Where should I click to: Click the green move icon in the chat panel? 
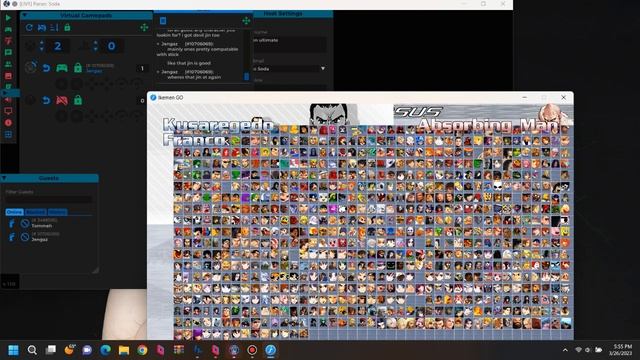[x=246, y=20]
